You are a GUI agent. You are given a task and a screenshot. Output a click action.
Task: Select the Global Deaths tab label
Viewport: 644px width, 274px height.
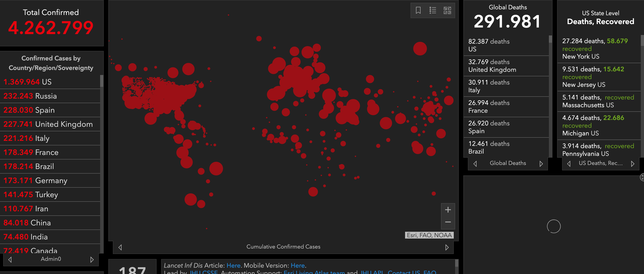[507, 163]
